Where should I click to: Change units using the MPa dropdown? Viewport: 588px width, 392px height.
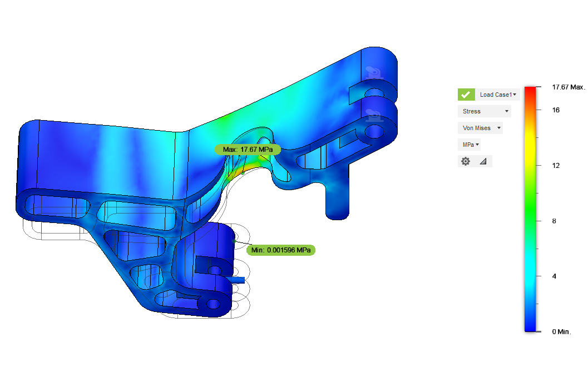click(470, 145)
